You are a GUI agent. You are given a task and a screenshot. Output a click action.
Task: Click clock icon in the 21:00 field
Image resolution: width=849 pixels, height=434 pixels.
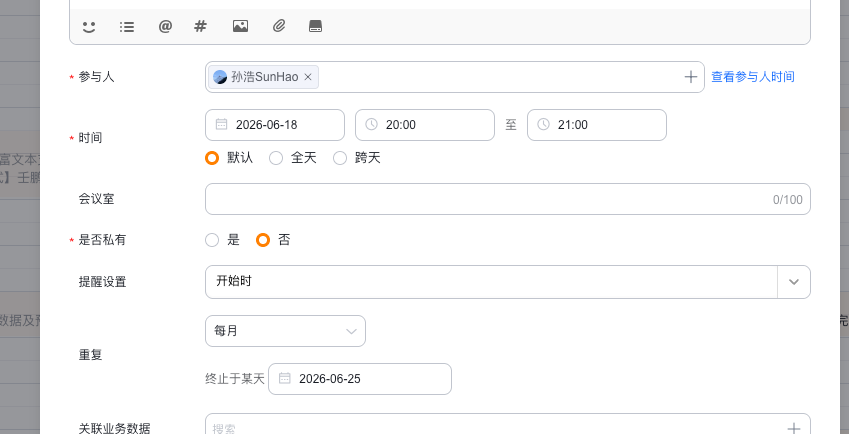tap(544, 124)
